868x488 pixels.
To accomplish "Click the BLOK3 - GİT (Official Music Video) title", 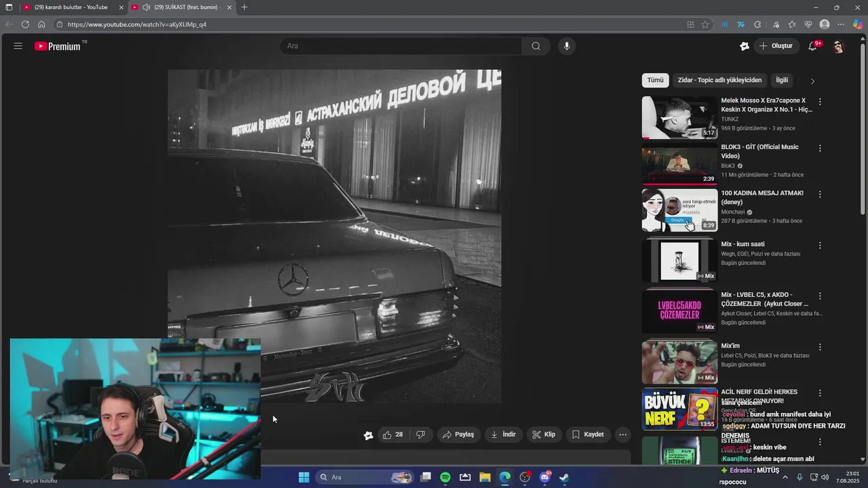I will 759,151.
